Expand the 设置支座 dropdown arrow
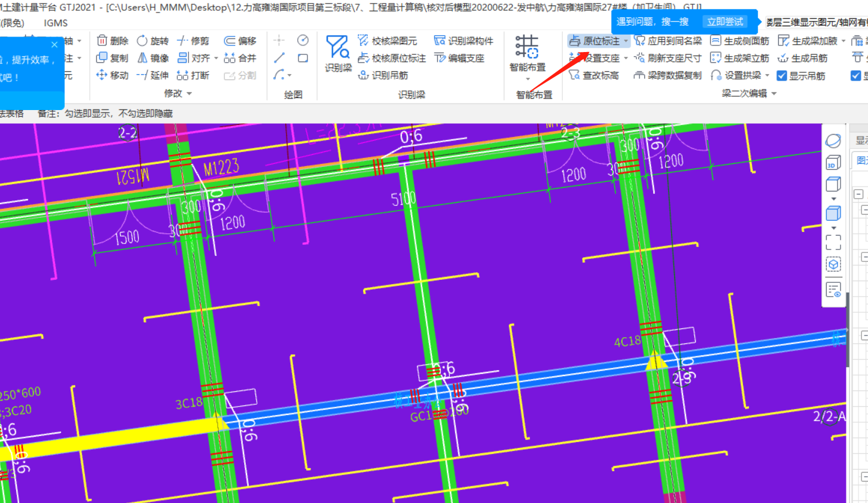Screen dimensions: 868x503 (x=626, y=59)
